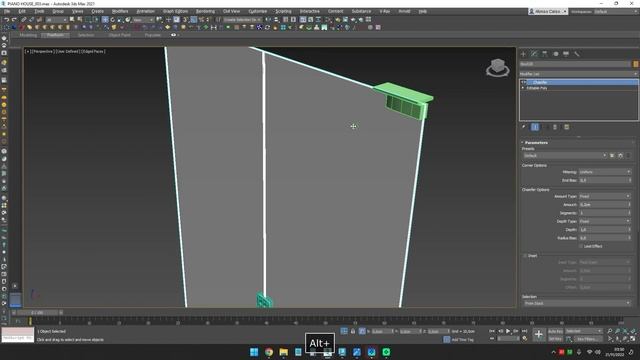Toggle the Limit Effect checkbox

(581, 246)
